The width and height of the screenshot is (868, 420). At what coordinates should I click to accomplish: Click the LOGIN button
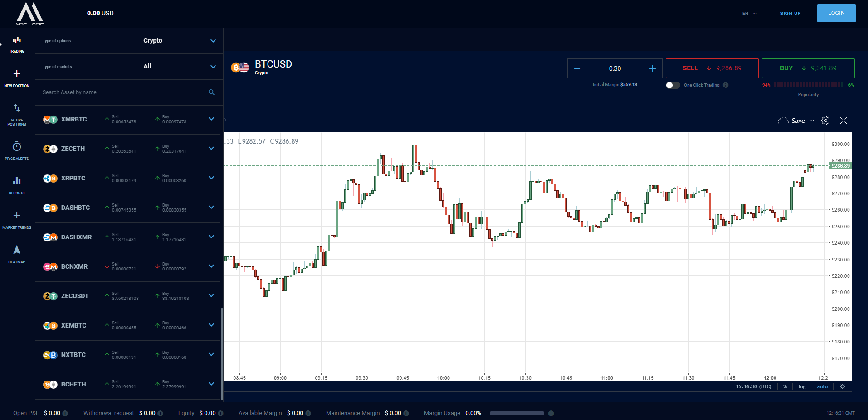[836, 13]
